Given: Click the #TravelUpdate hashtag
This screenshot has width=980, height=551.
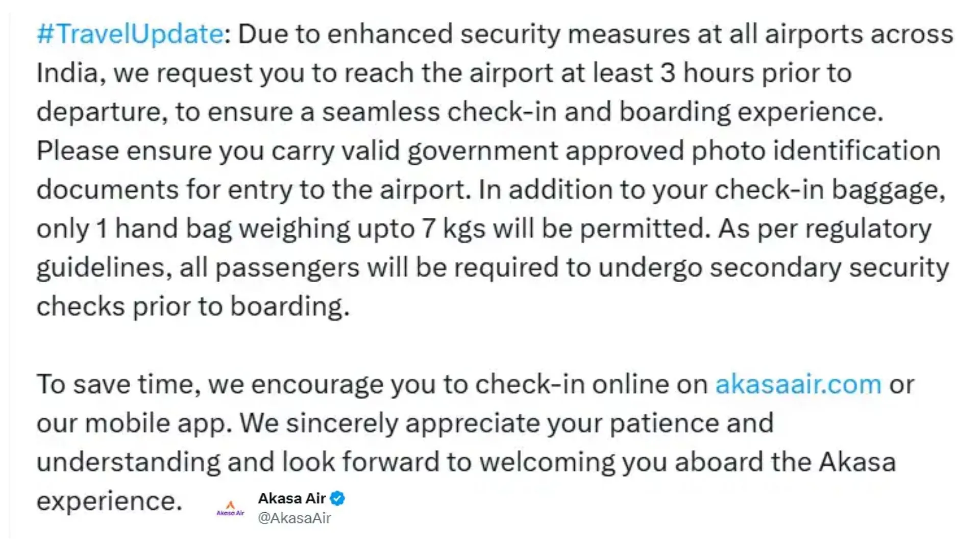Looking at the screenshot, I should pyautogui.click(x=130, y=35).
